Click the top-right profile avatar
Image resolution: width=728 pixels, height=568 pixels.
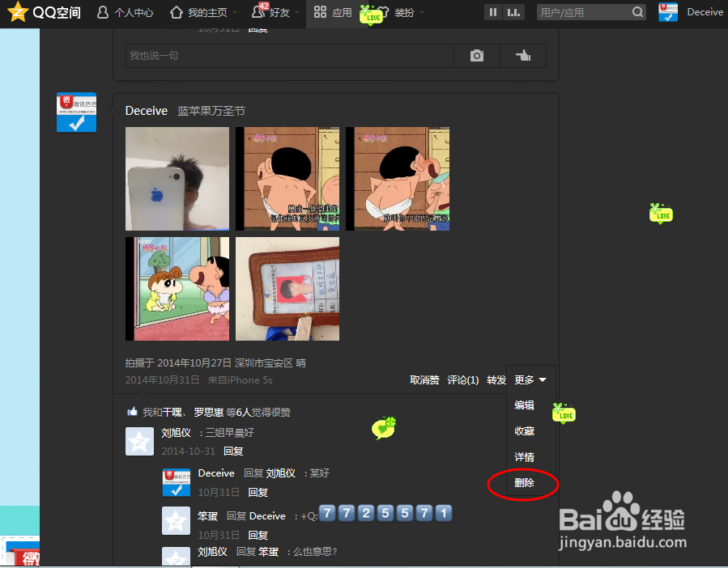[x=668, y=12]
